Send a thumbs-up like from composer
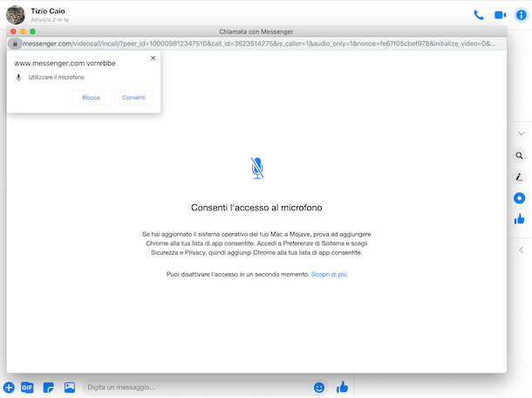Viewport: 532px width, 398px height. (342, 388)
